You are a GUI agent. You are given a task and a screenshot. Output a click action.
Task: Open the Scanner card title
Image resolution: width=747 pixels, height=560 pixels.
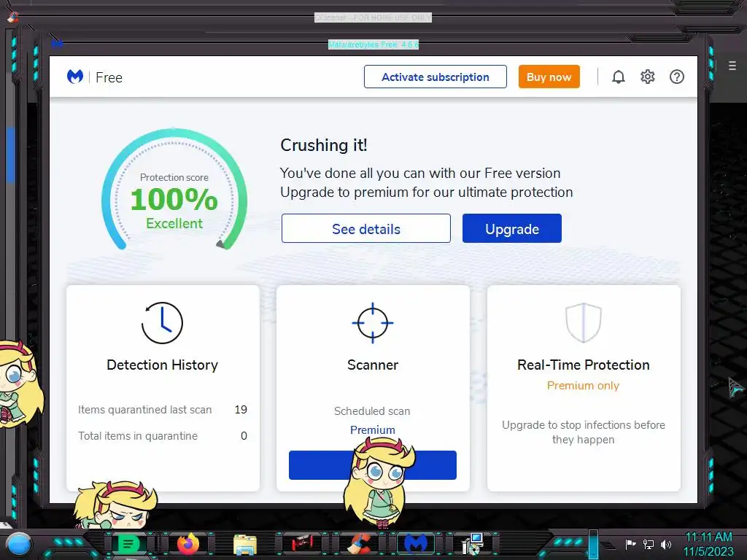(373, 365)
